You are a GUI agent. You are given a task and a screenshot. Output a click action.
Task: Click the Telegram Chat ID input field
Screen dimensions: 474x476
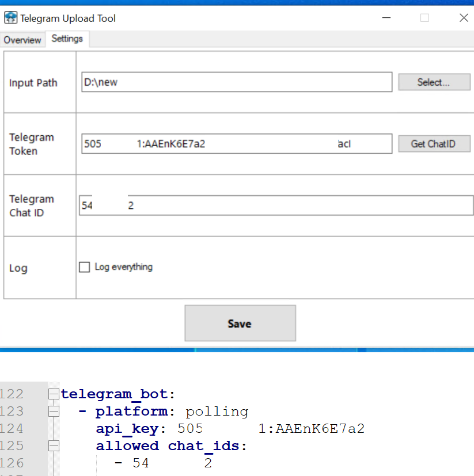(276, 205)
